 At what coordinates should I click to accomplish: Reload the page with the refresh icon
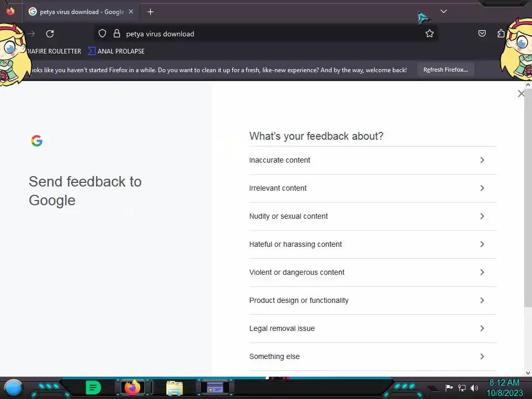50,34
